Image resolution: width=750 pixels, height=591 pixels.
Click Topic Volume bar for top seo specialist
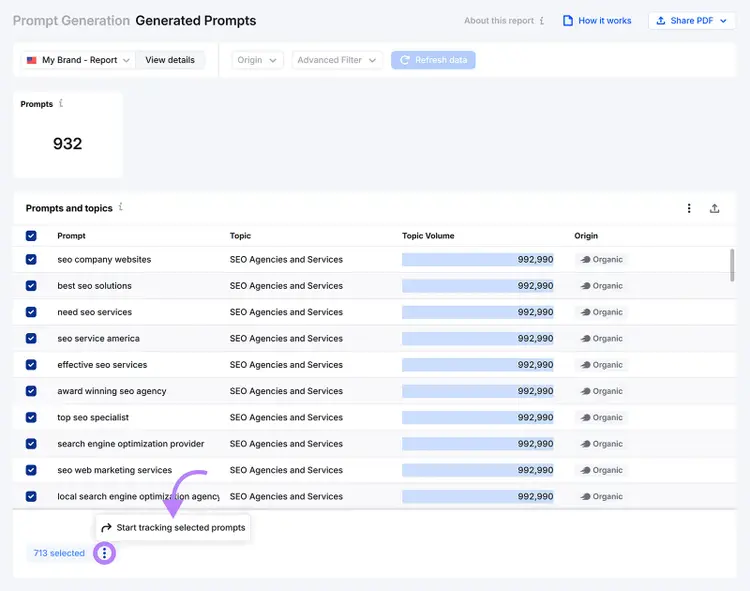point(478,417)
